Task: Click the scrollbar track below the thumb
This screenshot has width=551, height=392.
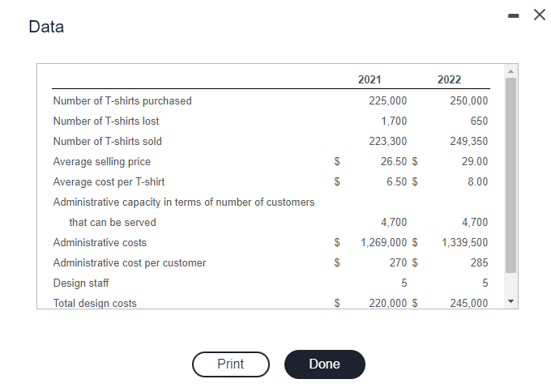Action: pos(511,284)
